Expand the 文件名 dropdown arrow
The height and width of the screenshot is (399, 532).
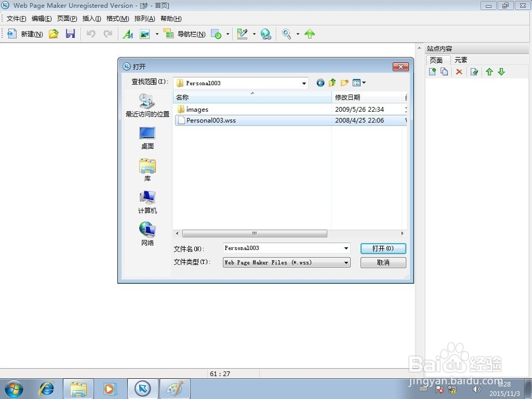point(346,248)
